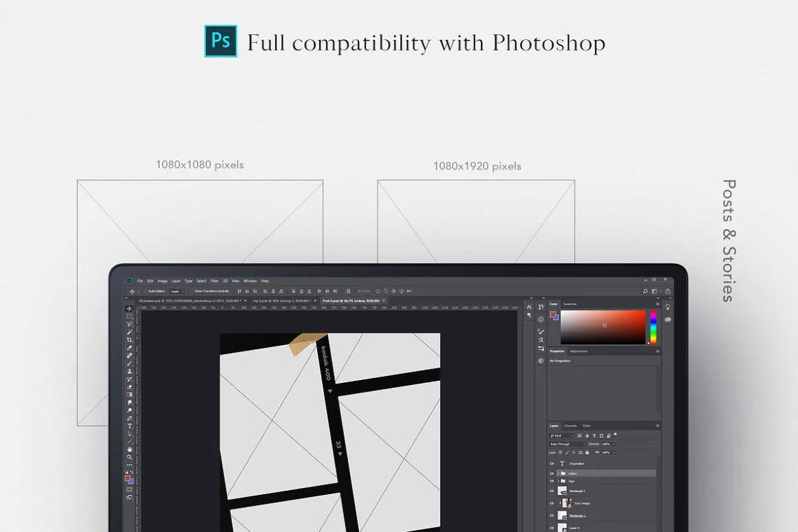
Task: Select the Healing Brush tool
Action: (129, 355)
